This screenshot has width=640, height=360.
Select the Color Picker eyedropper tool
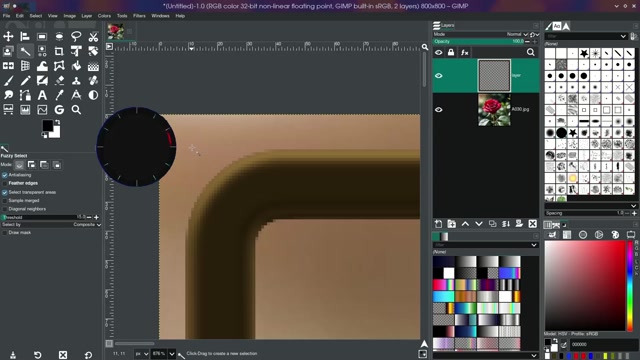click(x=59, y=95)
